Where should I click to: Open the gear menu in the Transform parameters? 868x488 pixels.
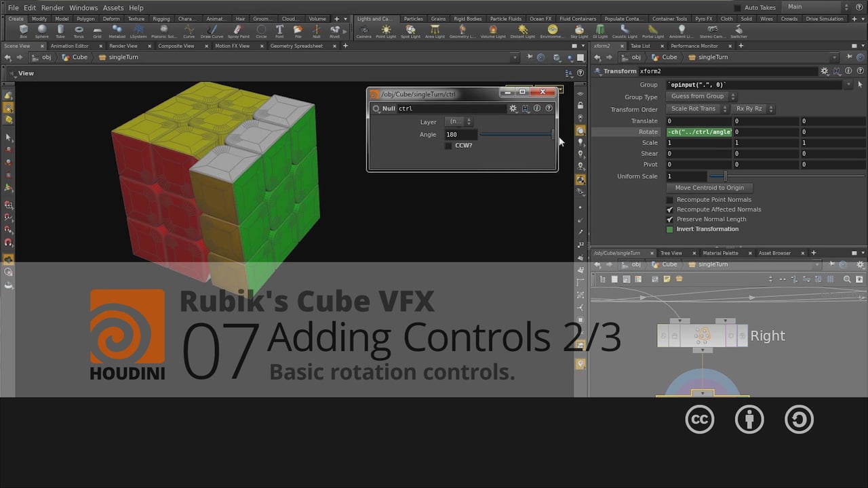824,70
